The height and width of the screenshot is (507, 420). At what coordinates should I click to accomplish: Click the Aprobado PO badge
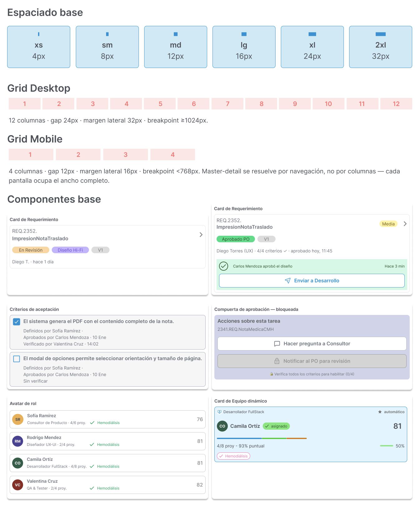[236, 239]
